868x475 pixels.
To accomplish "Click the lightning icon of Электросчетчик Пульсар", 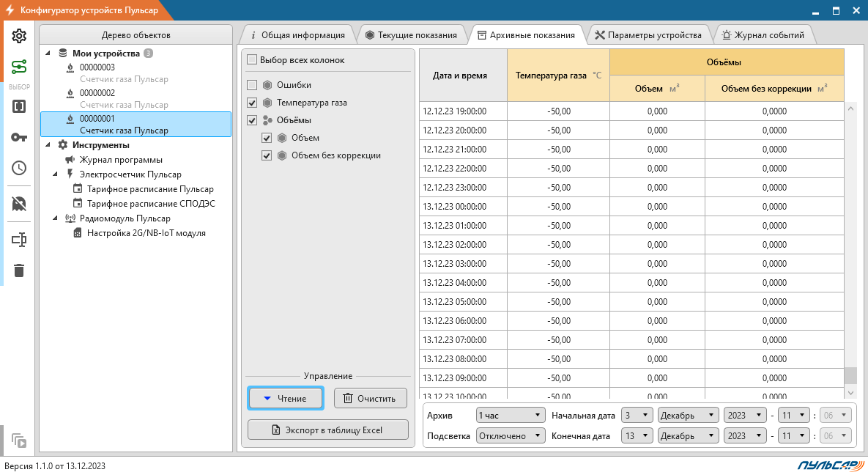I will 70,174.
